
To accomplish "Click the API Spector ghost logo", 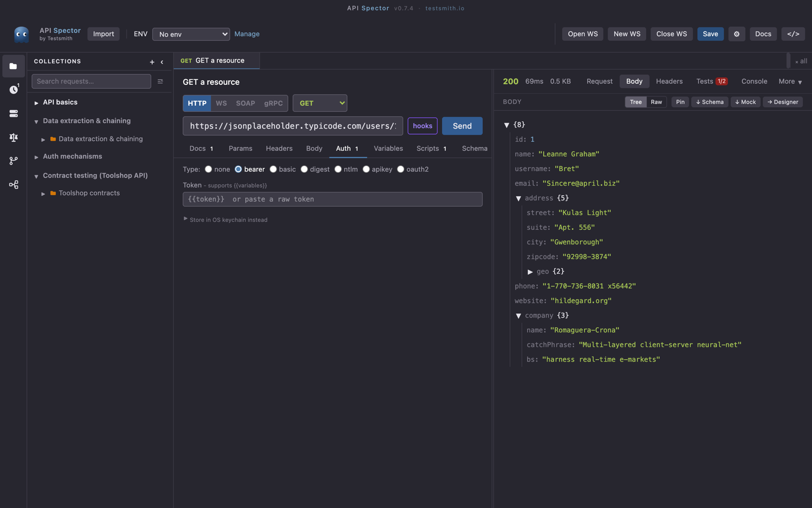I will click(x=21, y=34).
